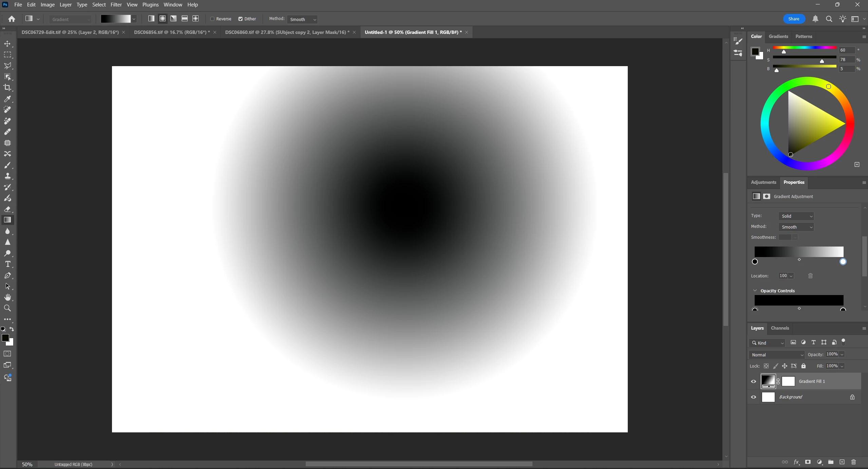Open the Normal blend mode dropdown
Image resolution: width=868 pixels, height=469 pixels.
click(777, 355)
